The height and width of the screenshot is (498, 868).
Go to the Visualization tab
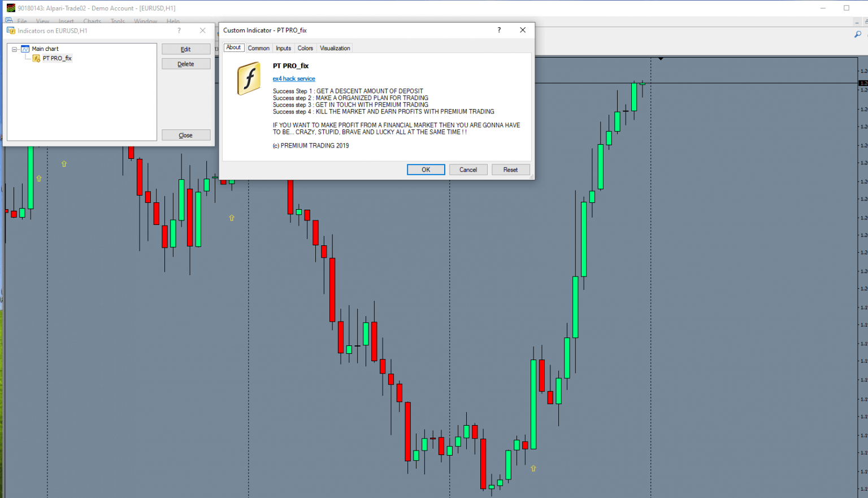[x=335, y=48]
